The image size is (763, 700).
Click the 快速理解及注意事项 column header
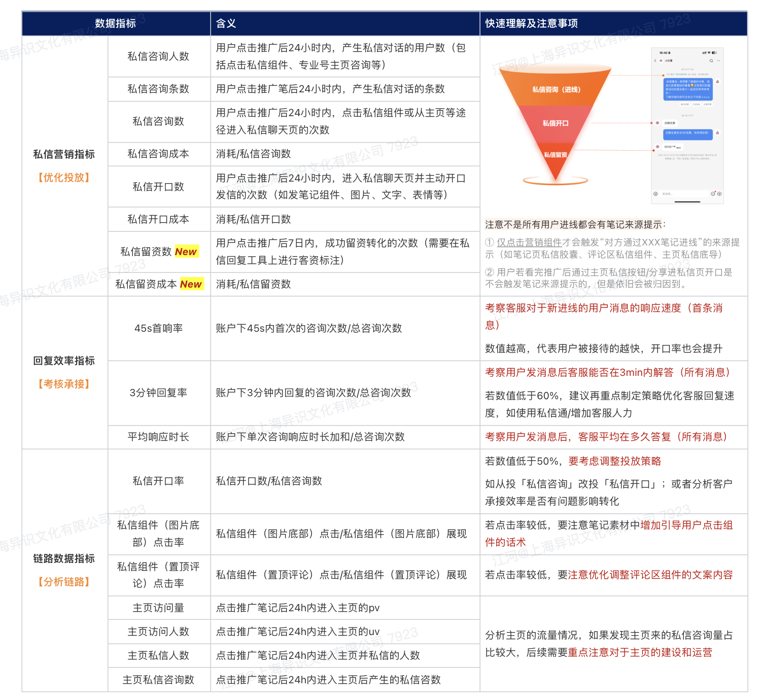click(x=531, y=23)
